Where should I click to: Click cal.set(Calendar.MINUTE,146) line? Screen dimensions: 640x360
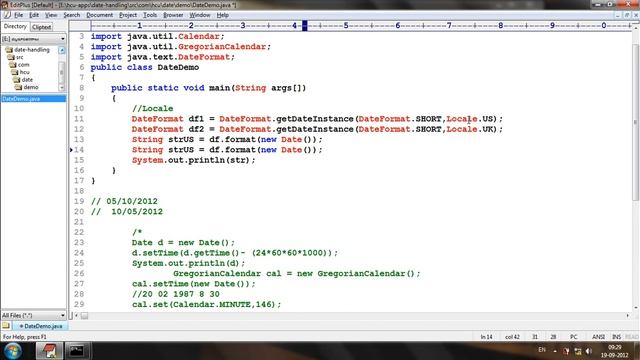207,304
